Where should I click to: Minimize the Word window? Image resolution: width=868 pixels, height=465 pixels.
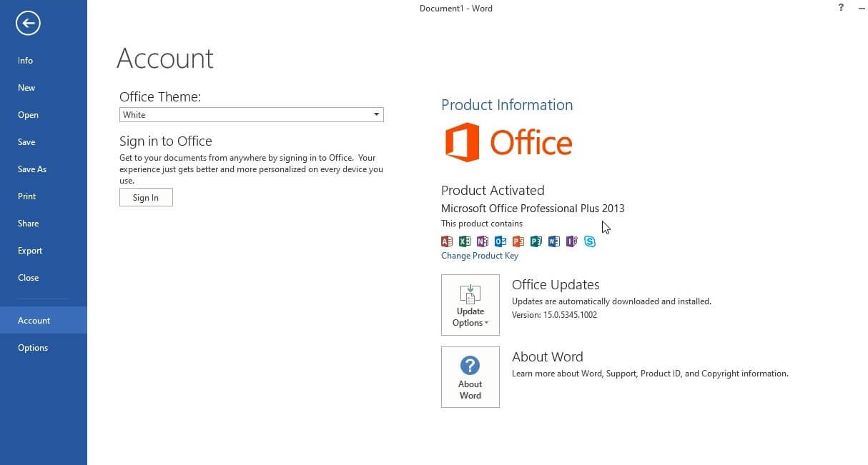tap(861, 7)
